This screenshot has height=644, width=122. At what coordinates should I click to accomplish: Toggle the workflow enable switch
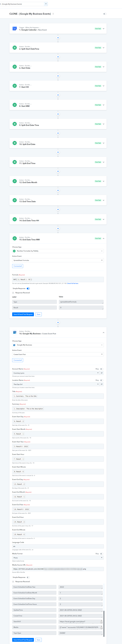point(105,14)
